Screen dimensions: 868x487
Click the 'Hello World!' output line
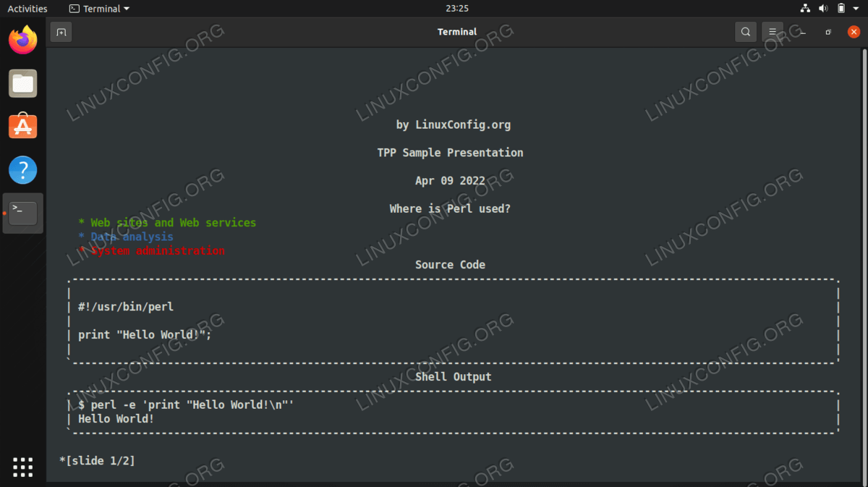coord(116,419)
